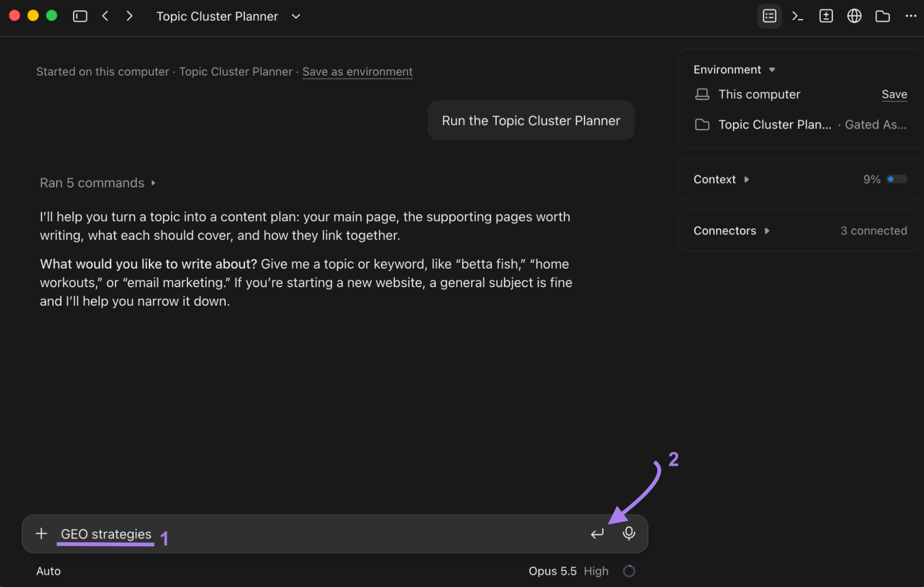Open the terminal prompt icon
The height and width of the screenshot is (587, 924).
pyautogui.click(x=797, y=16)
